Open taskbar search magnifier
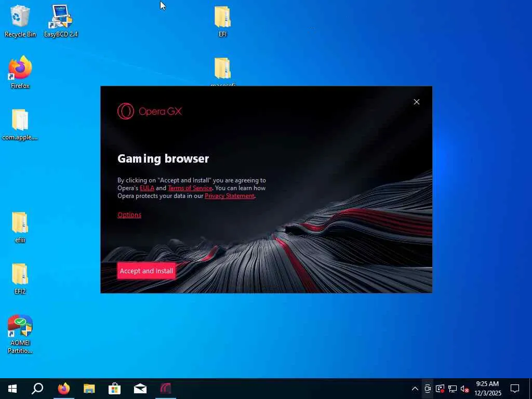 point(37,389)
